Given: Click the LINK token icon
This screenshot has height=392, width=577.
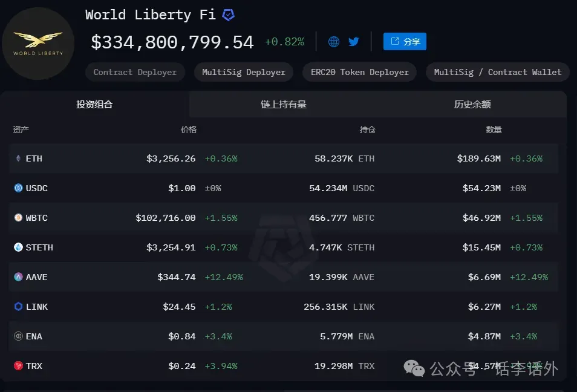Looking at the screenshot, I should (18, 306).
